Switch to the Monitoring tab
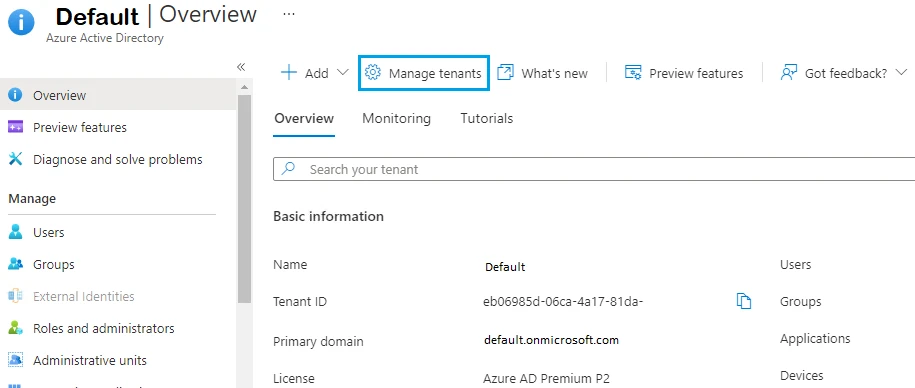The image size is (915, 388). (x=396, y=118)
